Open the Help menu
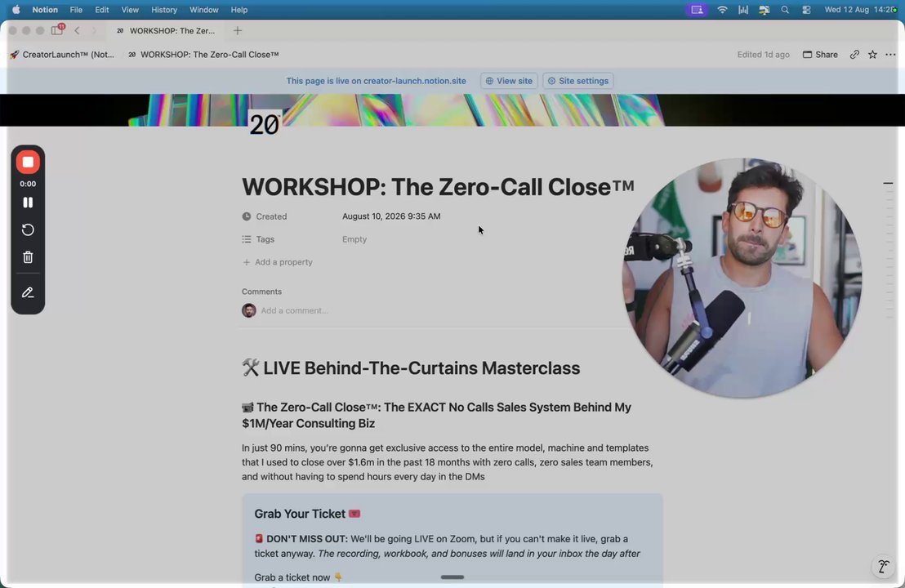The image size is (905, 588). click(239, 10)
